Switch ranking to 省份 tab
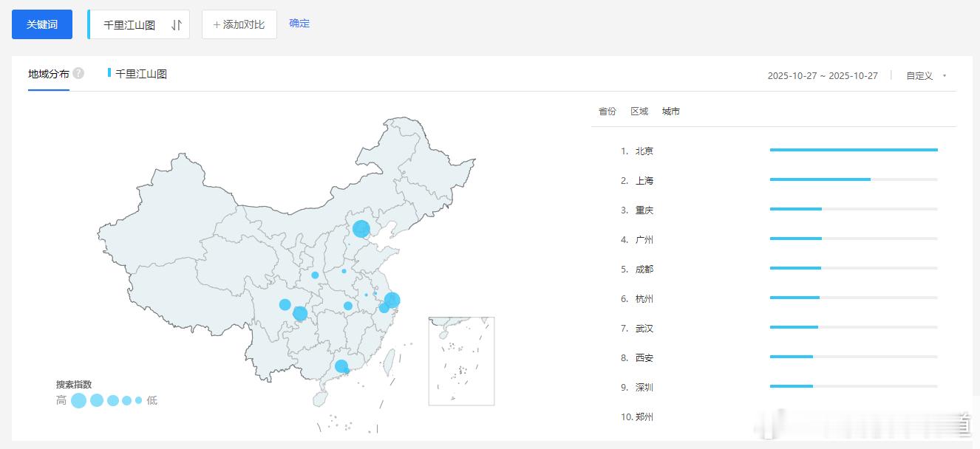The width and height of the screenshot is (980, 449). coord(608,112)
